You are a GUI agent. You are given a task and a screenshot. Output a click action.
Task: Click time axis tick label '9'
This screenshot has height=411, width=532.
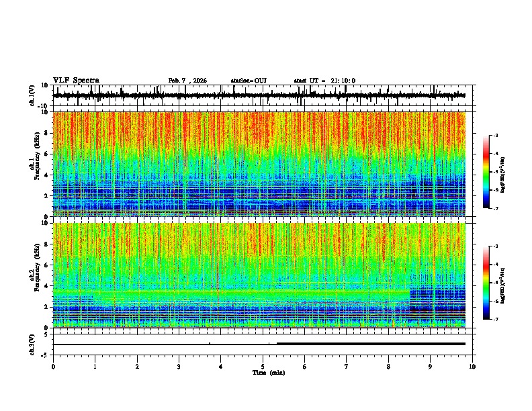point(430,367)
